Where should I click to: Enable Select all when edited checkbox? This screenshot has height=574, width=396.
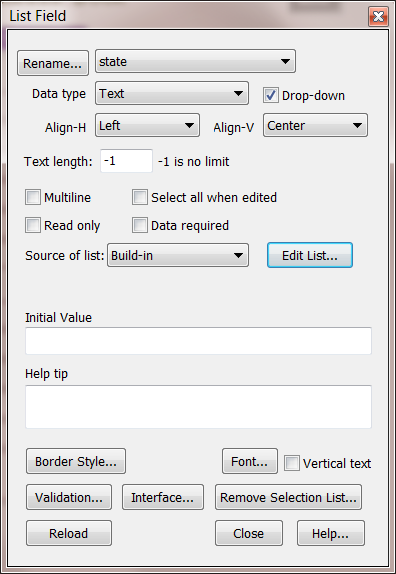tap(140, 197)
